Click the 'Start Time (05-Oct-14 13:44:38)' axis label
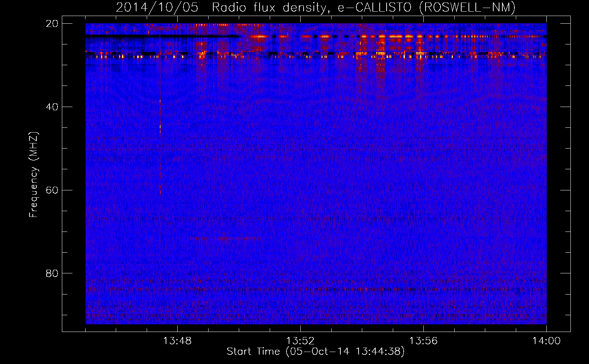The height and width of the screenshot is (364, 589). 316,352
